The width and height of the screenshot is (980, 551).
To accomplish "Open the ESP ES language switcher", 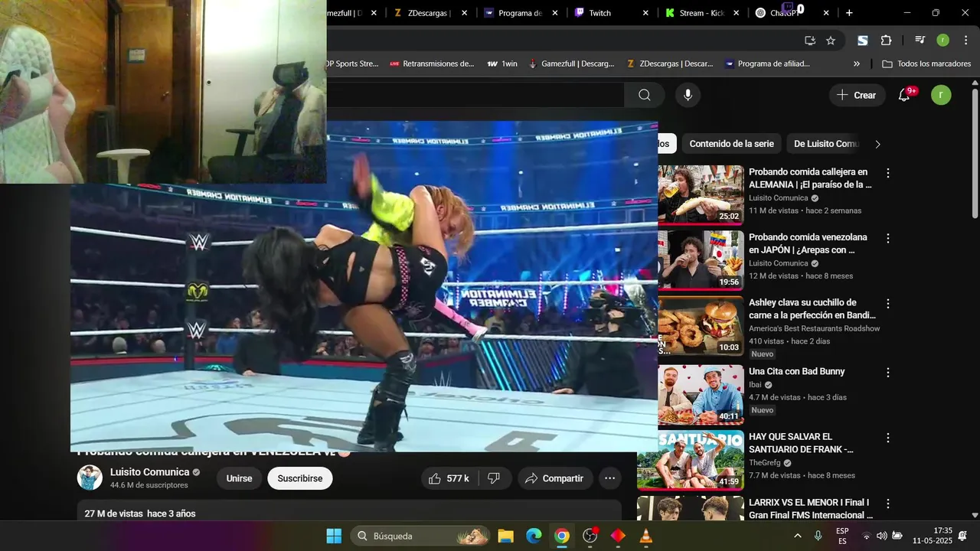I will [842, 536].
